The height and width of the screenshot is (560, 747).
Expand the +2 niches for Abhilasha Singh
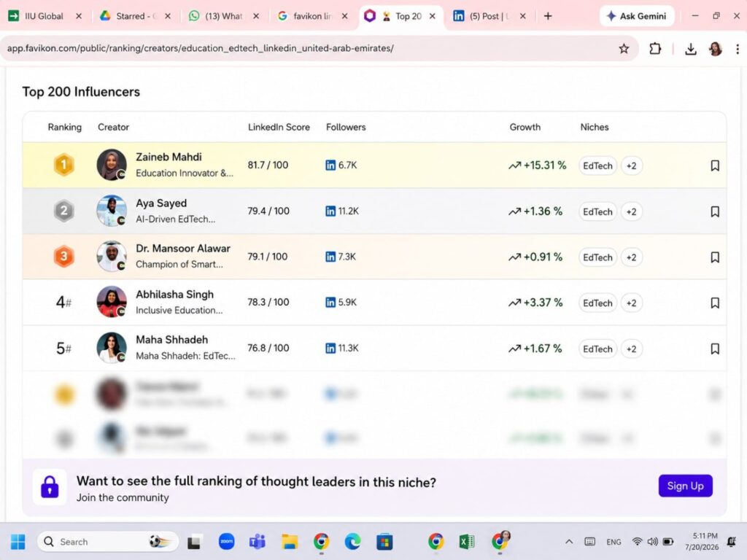coord(631,303)
